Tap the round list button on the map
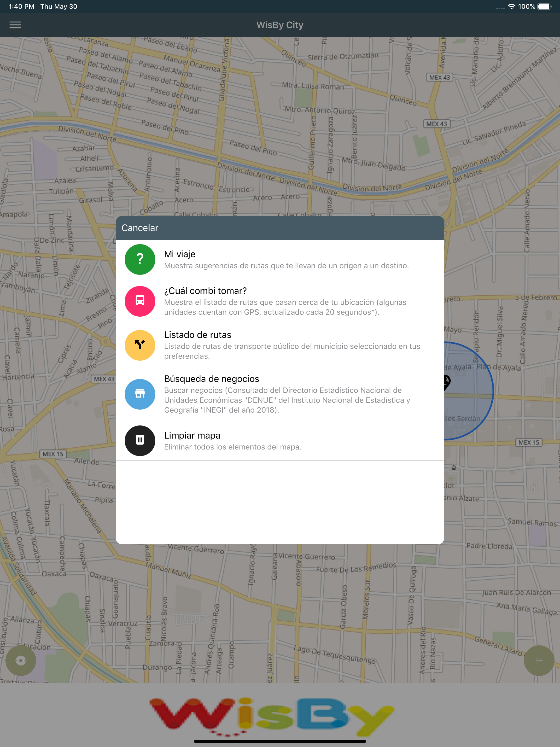This screenshot has height=747, width=560. (539, 660)
